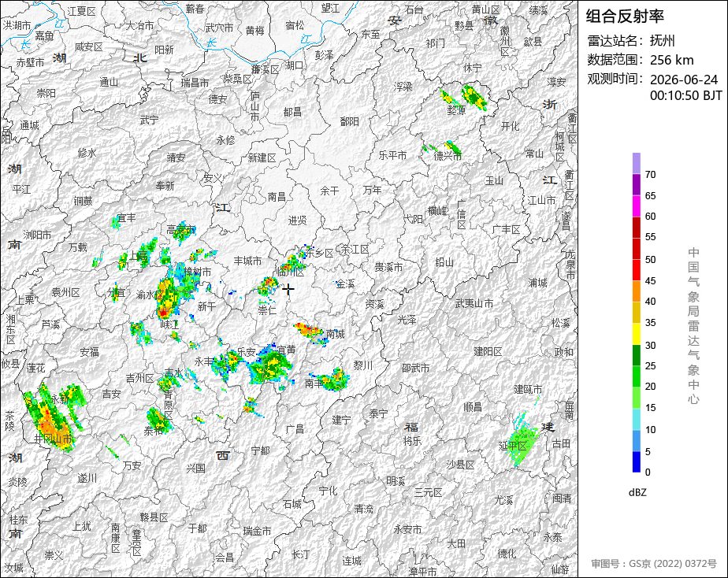This screenshot has height=578, width=728.
Task: Click the yellow 30–35 dBZ legend band
Action: [636, 334]
